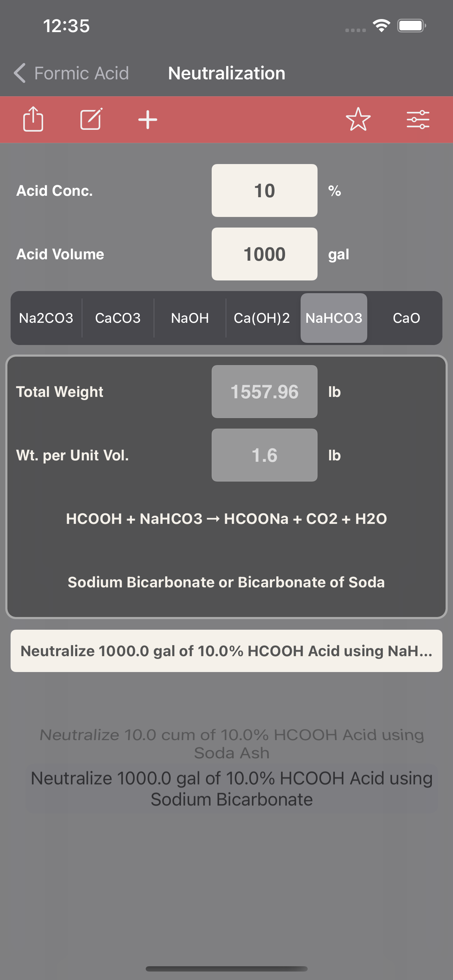Select the CaCO3 neutralizer segment

(x=118, y=318)
